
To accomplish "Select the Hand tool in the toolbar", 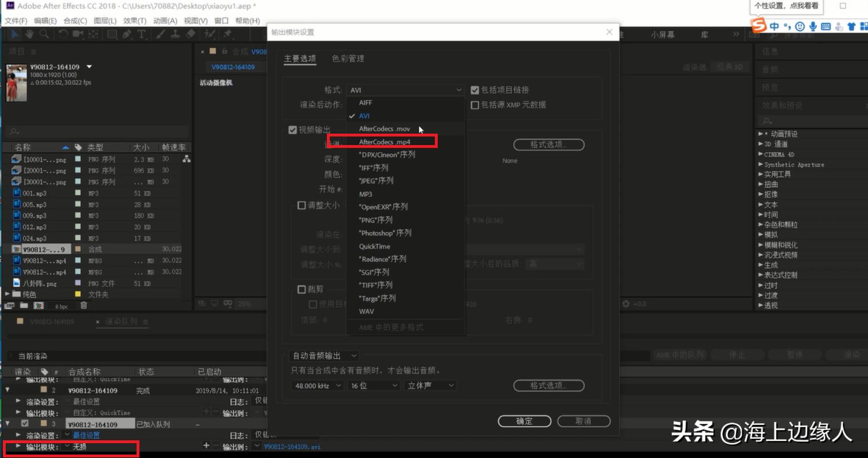I will tap(30, 35).
